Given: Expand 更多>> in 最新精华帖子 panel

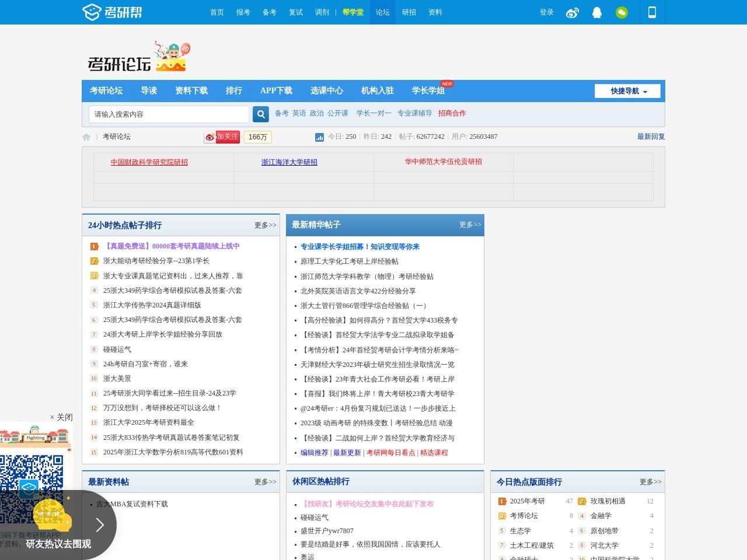Looking at the screenshot, I should coord(470,225).
